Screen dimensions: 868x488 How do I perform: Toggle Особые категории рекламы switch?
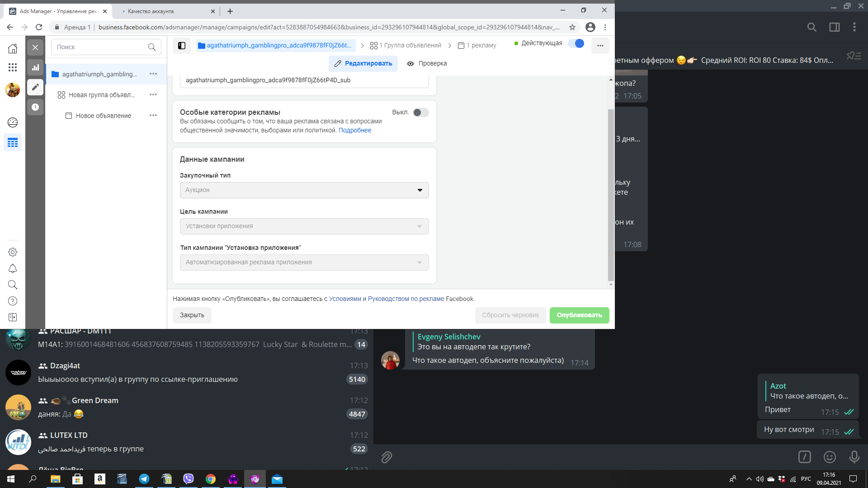coord(421,113)
